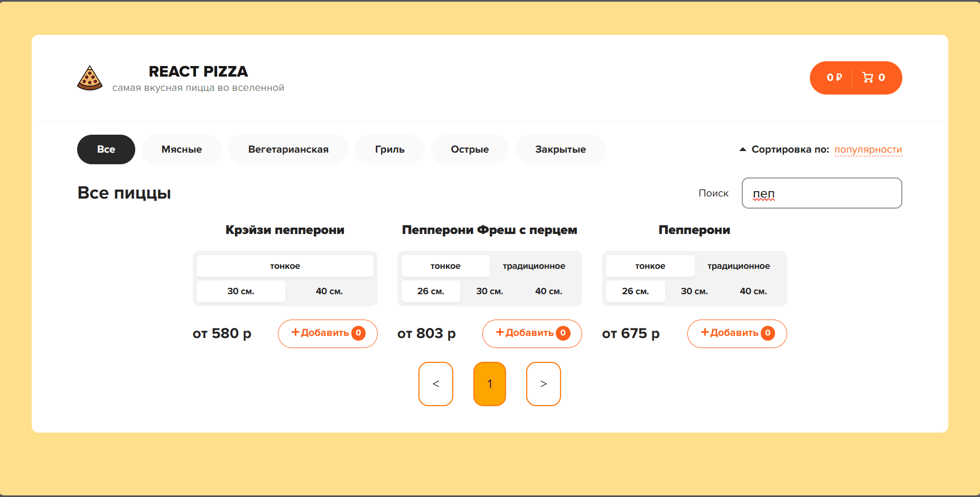Select традиционное dough for Пепперони
Image resolution: width=980 pixels, height=497 pixels.
(x=739, y=266)
